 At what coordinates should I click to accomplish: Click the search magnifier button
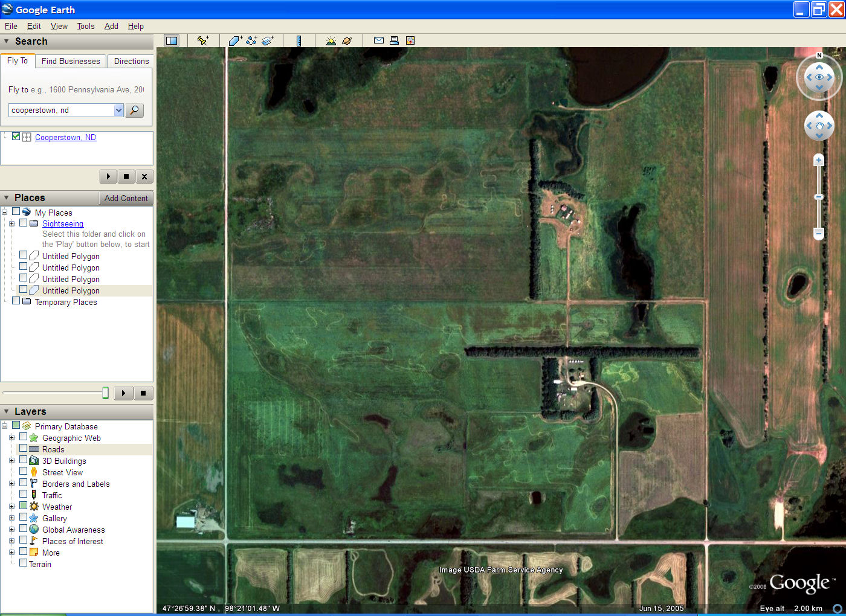[x=135, y=110]
